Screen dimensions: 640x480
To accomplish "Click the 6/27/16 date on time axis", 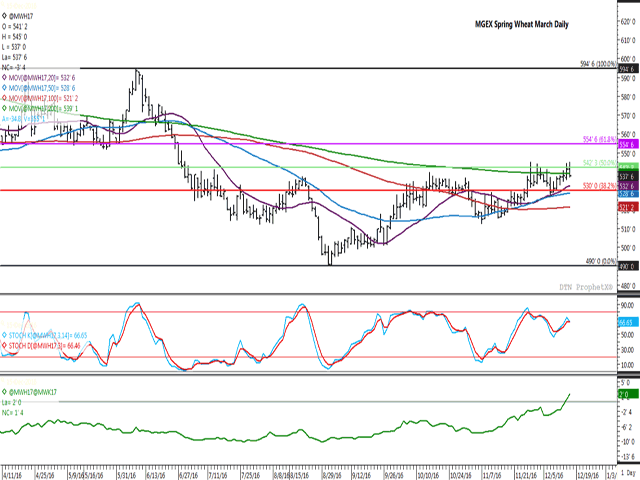I will (189, 476).
